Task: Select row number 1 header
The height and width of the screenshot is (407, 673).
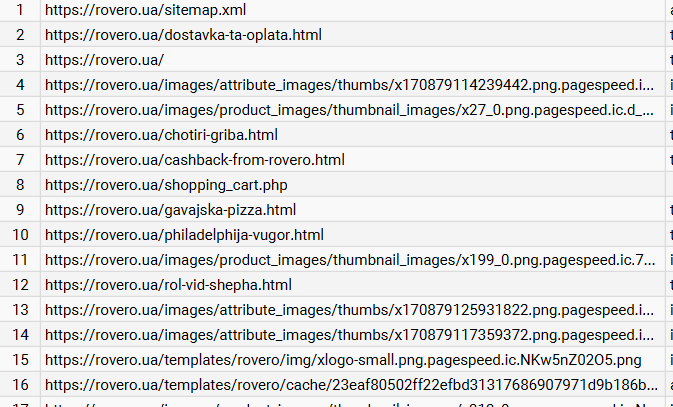Action: click(x=19, y=10)
